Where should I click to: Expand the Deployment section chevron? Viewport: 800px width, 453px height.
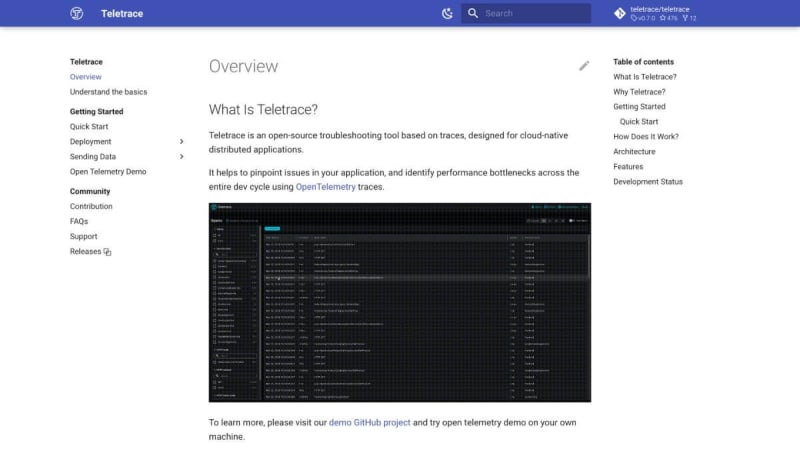click(181, 141)
